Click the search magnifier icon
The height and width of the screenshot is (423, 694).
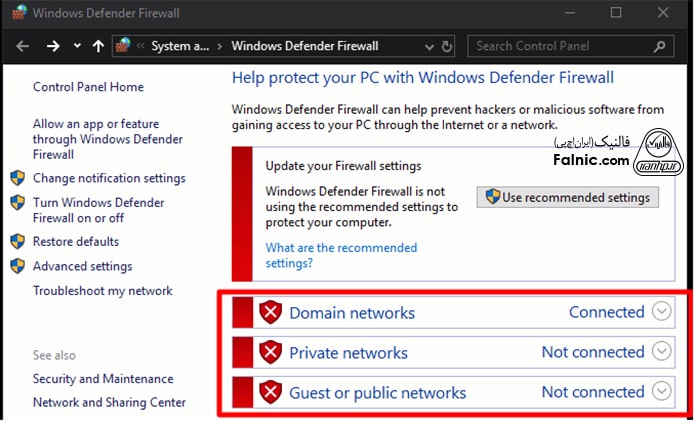click(660, 46)
